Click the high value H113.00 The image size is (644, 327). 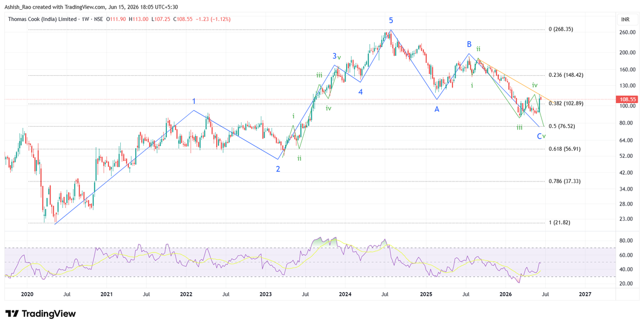138,19
